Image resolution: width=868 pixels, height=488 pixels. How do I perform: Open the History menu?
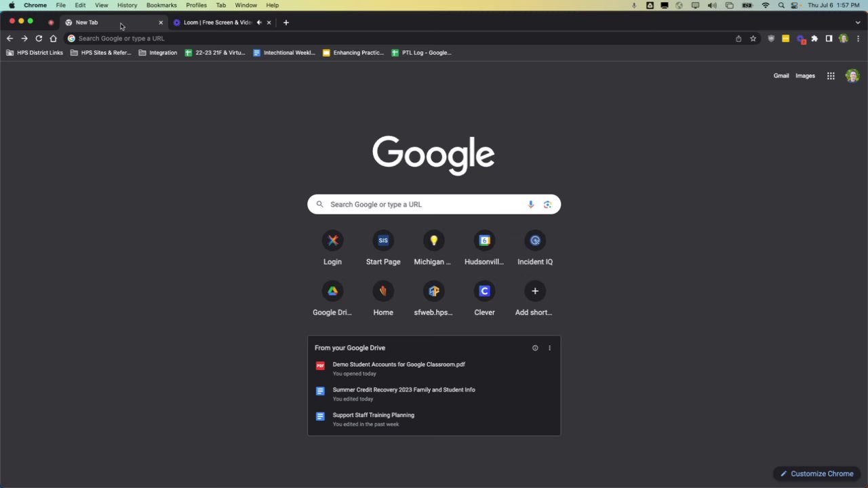pos(127,5)
